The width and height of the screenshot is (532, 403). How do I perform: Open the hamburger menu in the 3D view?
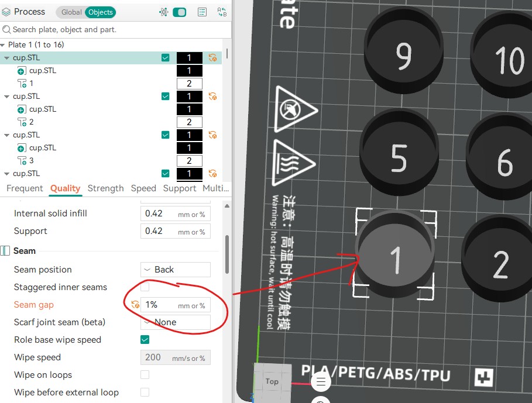[321, 381]
